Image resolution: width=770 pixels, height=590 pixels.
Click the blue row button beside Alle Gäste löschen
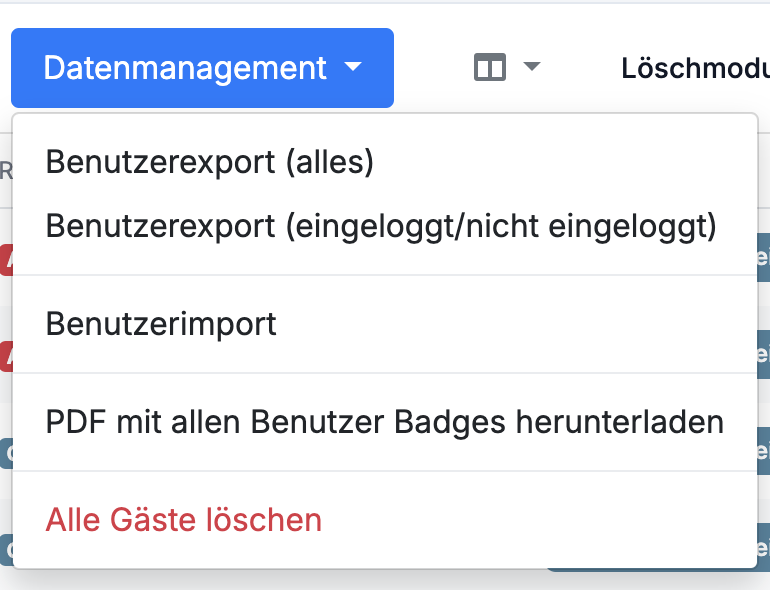click(764, 548)
